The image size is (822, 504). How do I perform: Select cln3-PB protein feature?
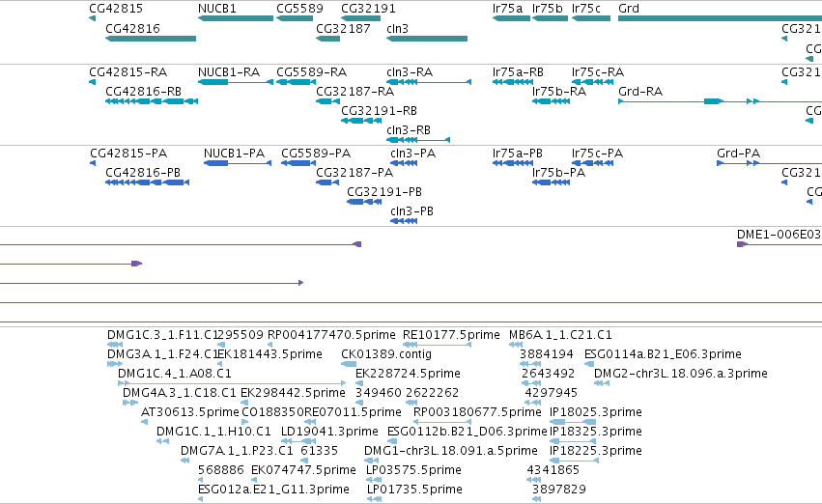[404, 221]
